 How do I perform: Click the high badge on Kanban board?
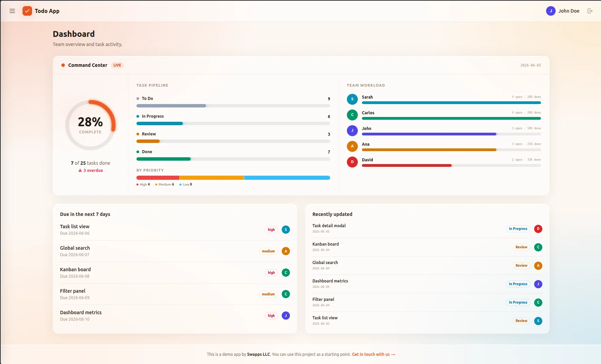pyautogui.click(x=272, y=273)
